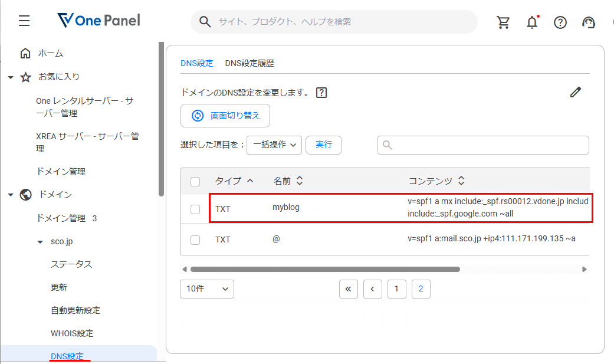Open 自動更新設定 item

75,310
